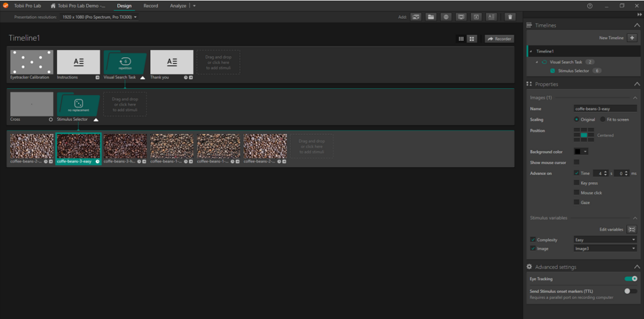Open the edit variables grid icon
Screen dimensions: 644x319
click(632, 230)
